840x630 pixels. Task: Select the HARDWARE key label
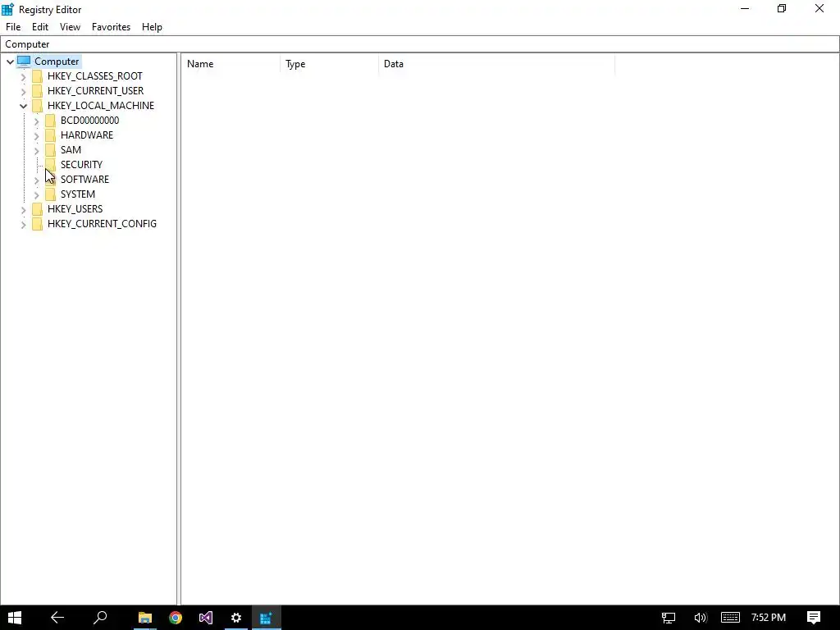point(87,135)
